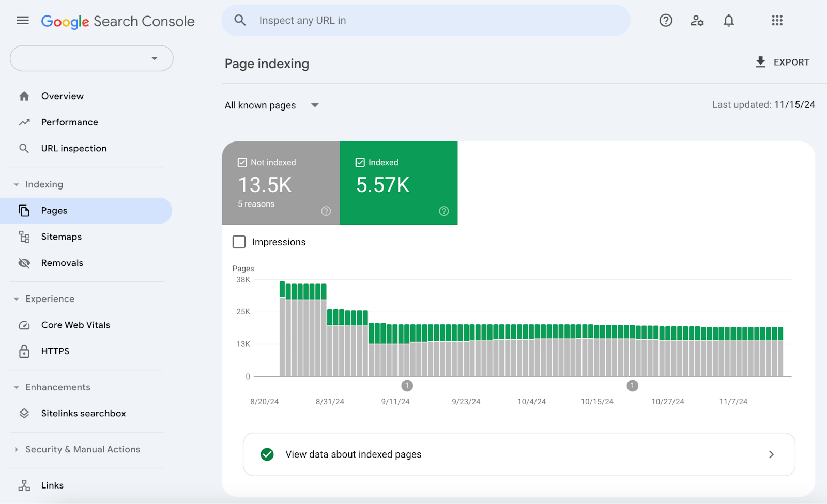Open the Removals report via its icon

[24, 262]
